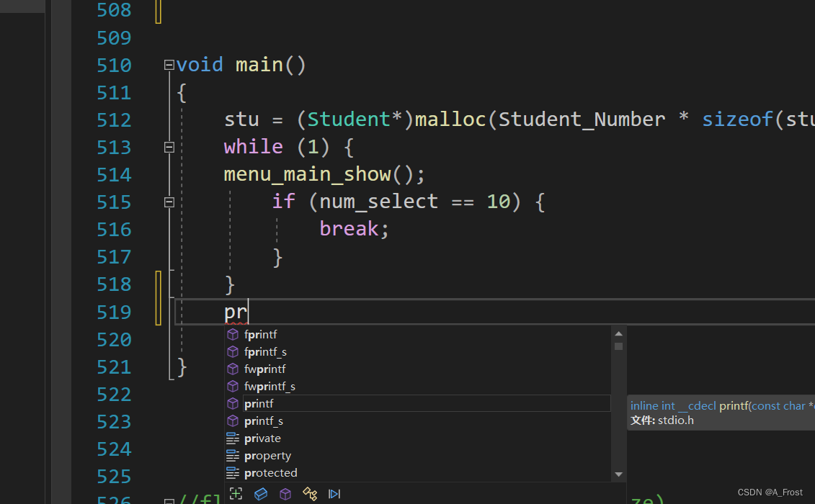Click the snippets filter icon in the filter bar

click(x=334, y=494)
